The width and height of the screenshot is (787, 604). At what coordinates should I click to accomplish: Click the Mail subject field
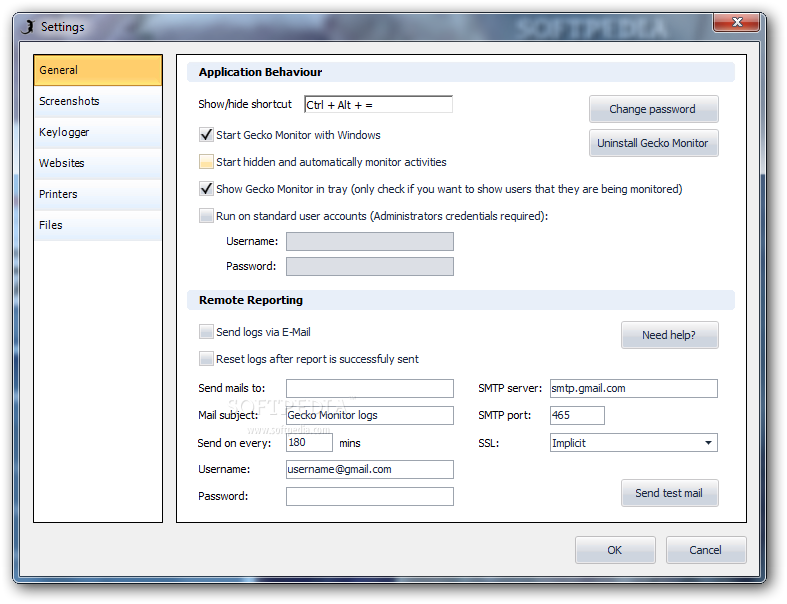point(370,416)
